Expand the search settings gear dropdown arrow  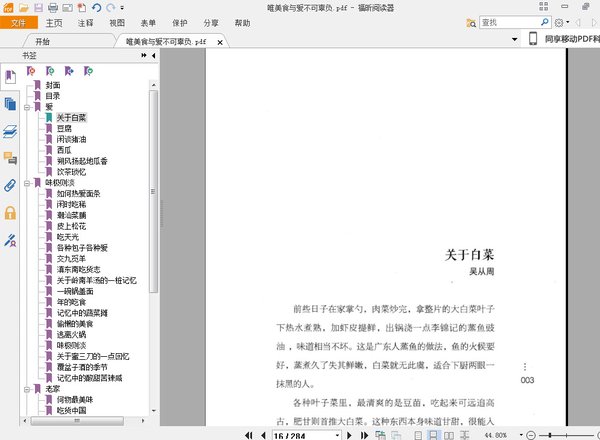point(567,23)
